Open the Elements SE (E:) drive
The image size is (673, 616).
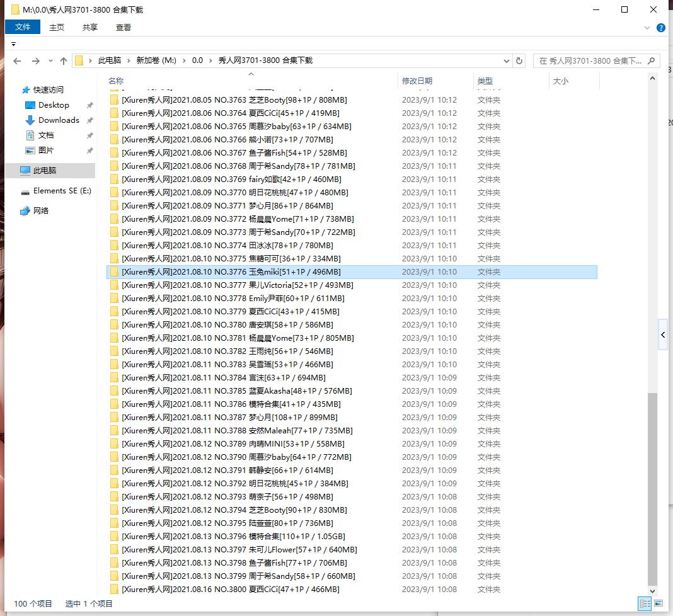(x=62, y=190)
